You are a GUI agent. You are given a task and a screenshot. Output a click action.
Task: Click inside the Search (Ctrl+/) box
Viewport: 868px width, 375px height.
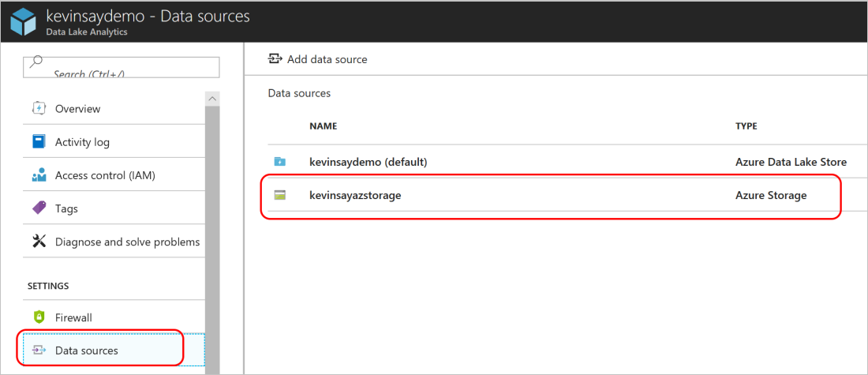126,68
